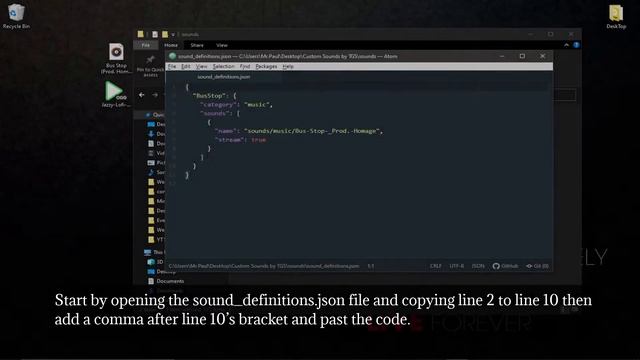Click the Git status entry in Atom's status bar

[537, 266]
